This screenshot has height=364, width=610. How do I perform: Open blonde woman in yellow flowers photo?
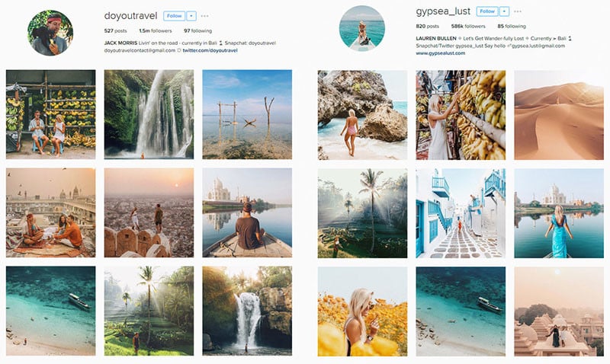363,311
